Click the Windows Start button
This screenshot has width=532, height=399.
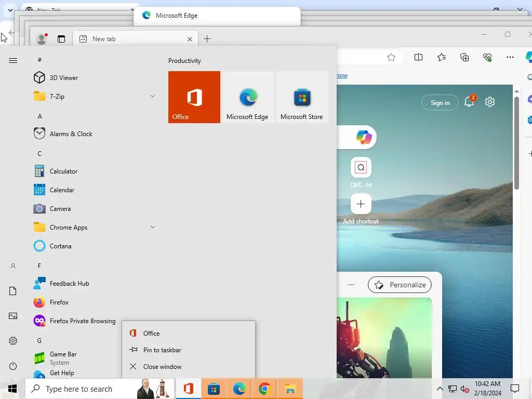pyautogui.click(x=12, y=389)
